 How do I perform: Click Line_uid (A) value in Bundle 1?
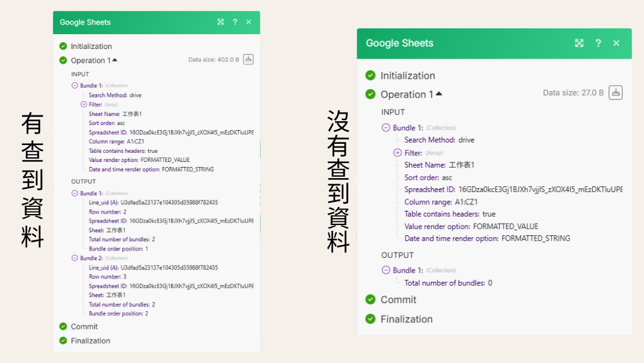pyautogui.click(x=169, y=202)
